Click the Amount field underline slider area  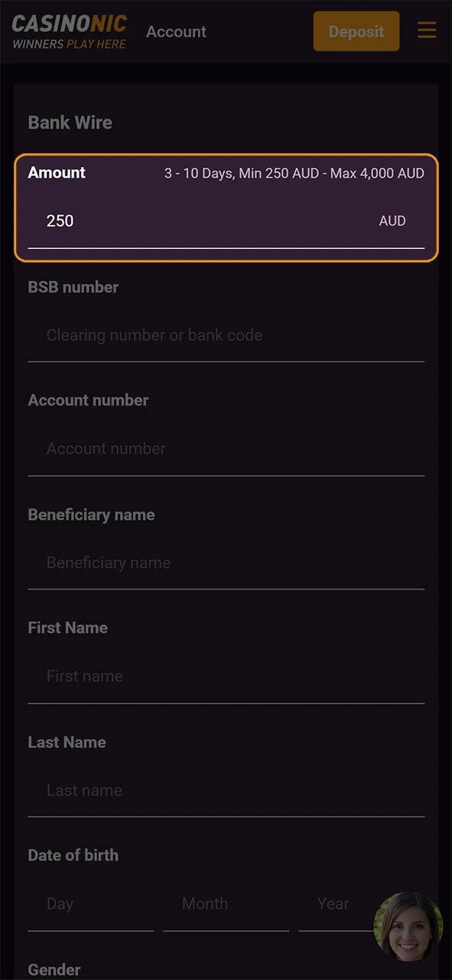[x=226, y=247]
